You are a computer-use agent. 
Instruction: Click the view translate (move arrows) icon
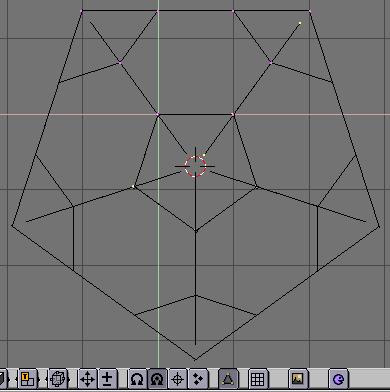pos(87,379)
